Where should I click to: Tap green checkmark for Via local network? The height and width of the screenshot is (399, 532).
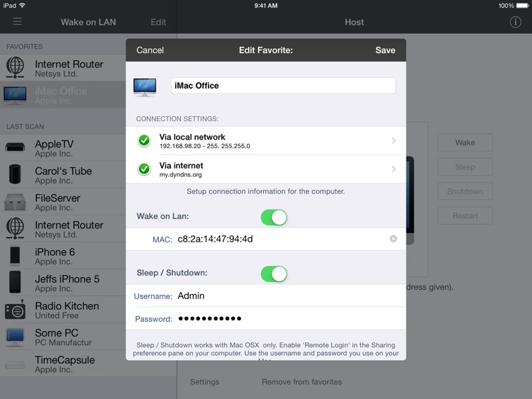(x=144, y=140)
